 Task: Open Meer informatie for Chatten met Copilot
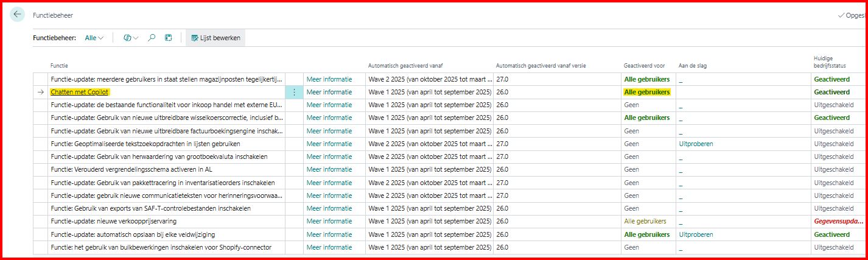(x=329, y=92)
